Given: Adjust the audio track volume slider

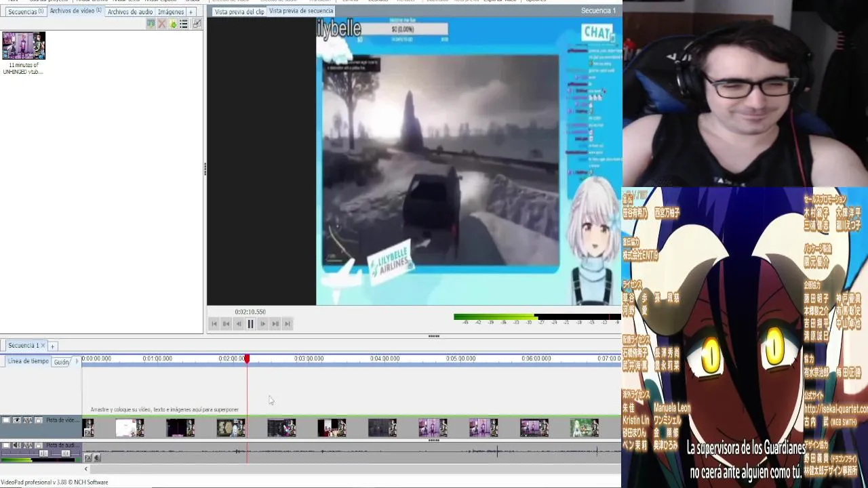Looking at the screenshot, I should click(x=43, y=453).
